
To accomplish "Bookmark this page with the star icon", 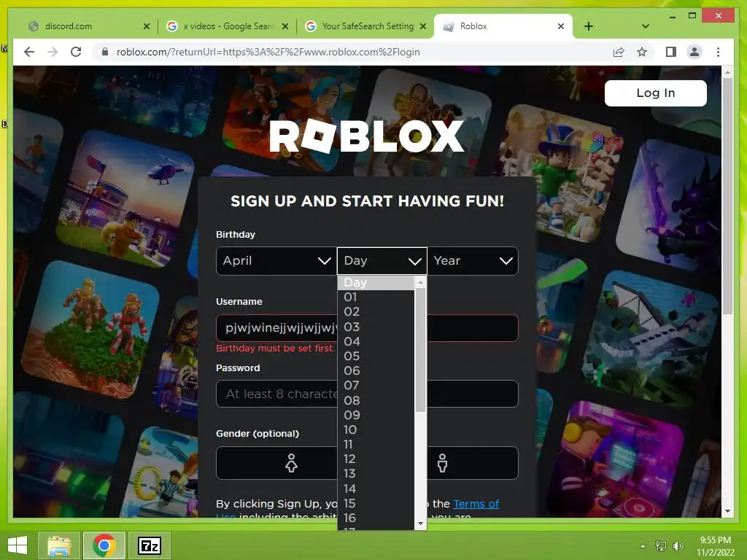I will (642, 52).
